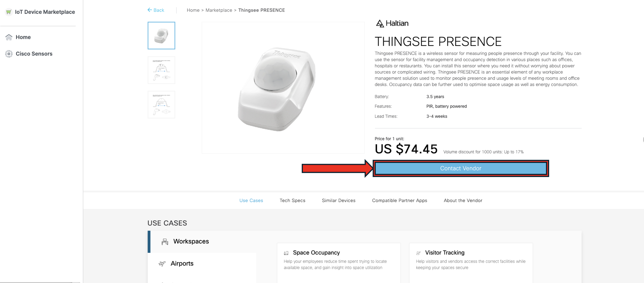Viewport: 644px width, 283px height.
Task: Select Airports in the use cases list
Action: tap(182, 264)
